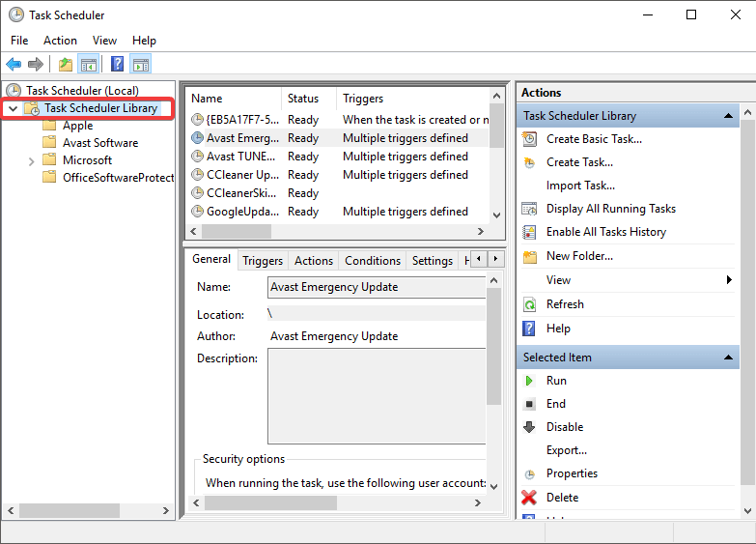Click the Help icon in Actions pane
The image size is (756, 544).
(529, 329)
